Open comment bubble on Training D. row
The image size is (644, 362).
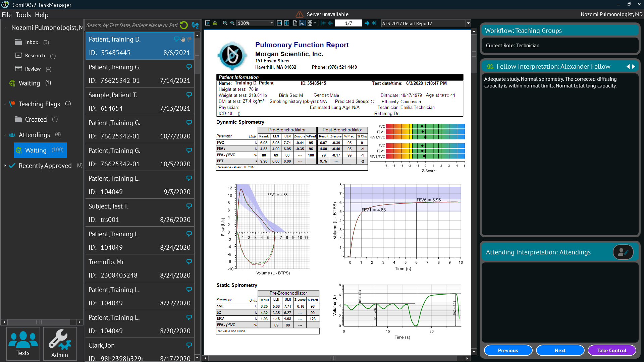click(x=176, y=39)
